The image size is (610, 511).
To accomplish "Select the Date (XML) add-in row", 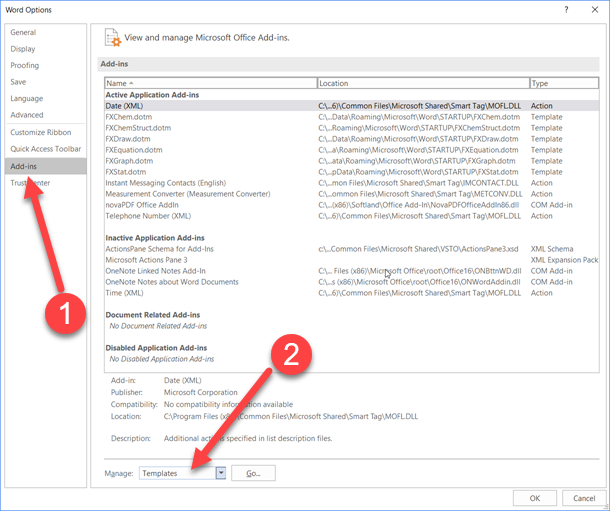I will tap(352, 106).
